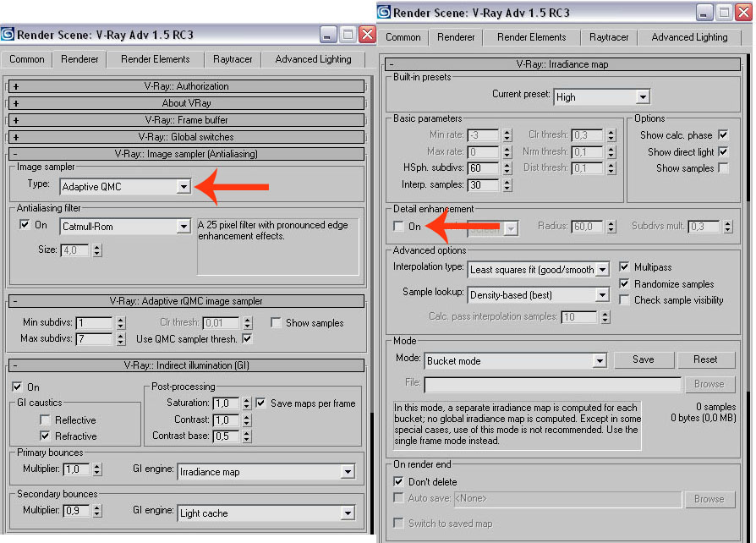Click the right Render Scene window app icon
The image size is (756, 543).
384,12
